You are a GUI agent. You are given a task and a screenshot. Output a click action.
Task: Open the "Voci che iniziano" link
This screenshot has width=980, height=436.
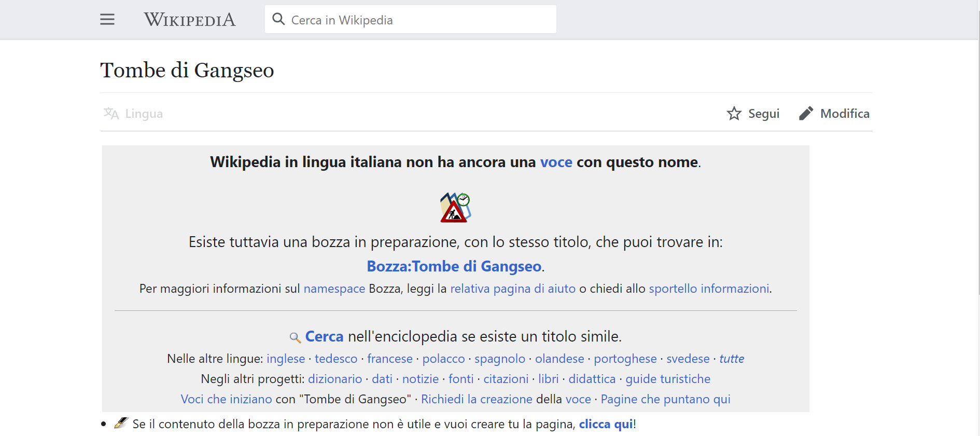(x=226, y=399)
